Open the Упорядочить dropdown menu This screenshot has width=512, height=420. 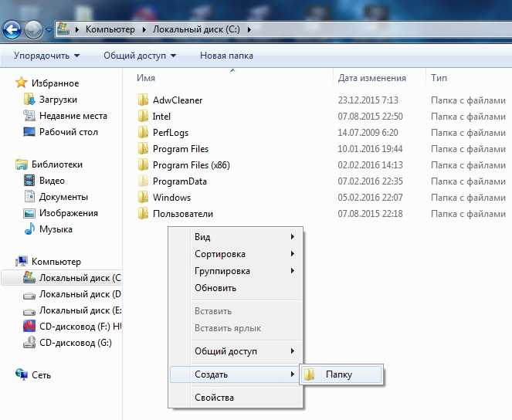(x=46, y=56)
